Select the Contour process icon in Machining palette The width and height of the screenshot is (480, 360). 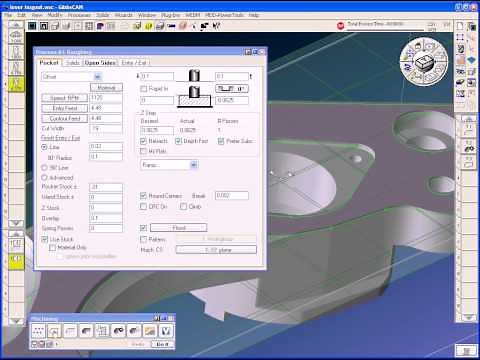[x=54, y=331]
